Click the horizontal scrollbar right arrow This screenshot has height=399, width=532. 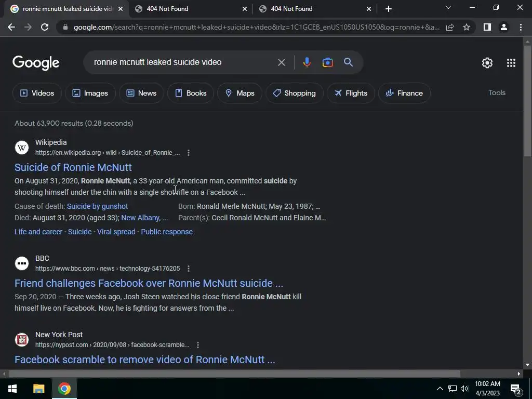pyautogui.click(x=519, y=374)
